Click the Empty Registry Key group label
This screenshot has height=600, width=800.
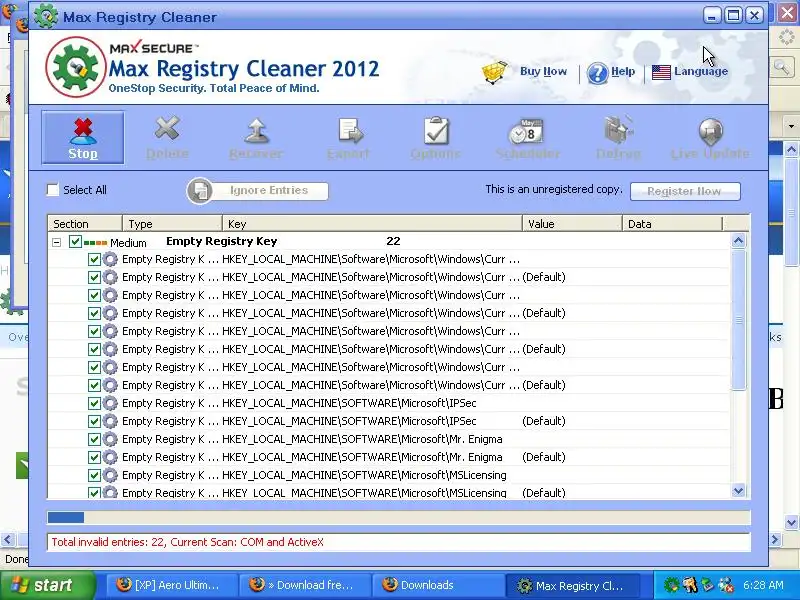pos(221,241)
